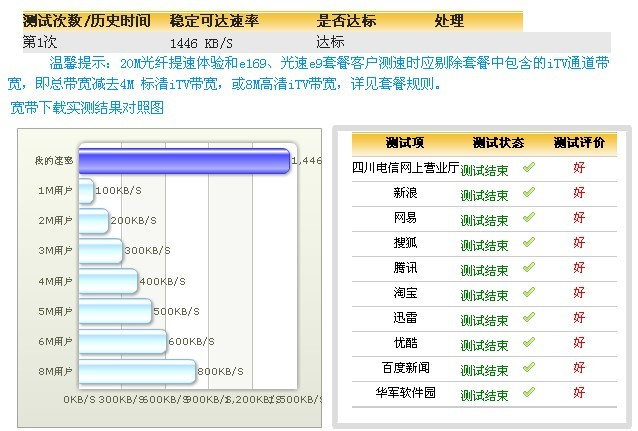Viewport: 638px width, 431px height.
Task: Click the 8M用户 bar in chart
Action: coord(137,371)
